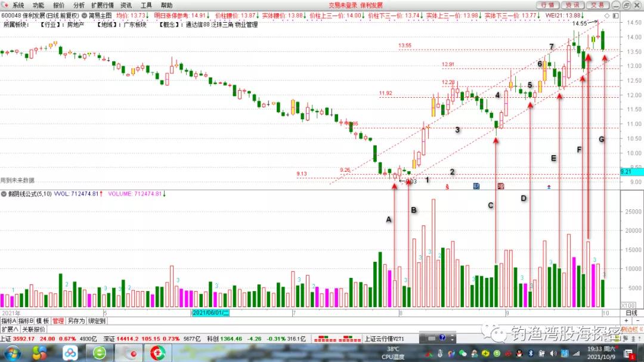Click the Windows Start button
Image resolution: width=644 pixels, height=362 pixels.
point(11,353)
